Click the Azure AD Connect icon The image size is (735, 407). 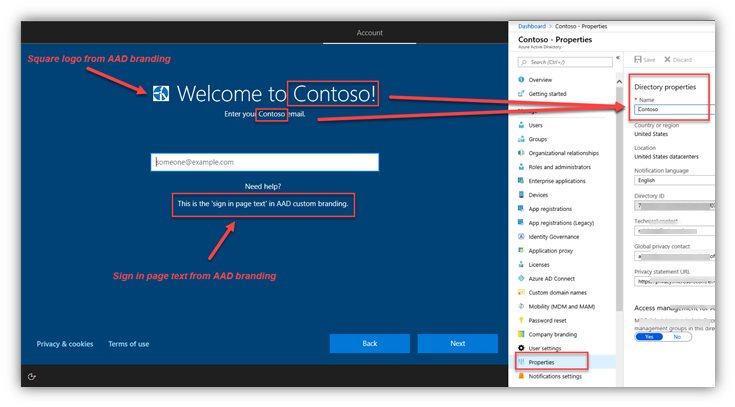pos(521,279)
